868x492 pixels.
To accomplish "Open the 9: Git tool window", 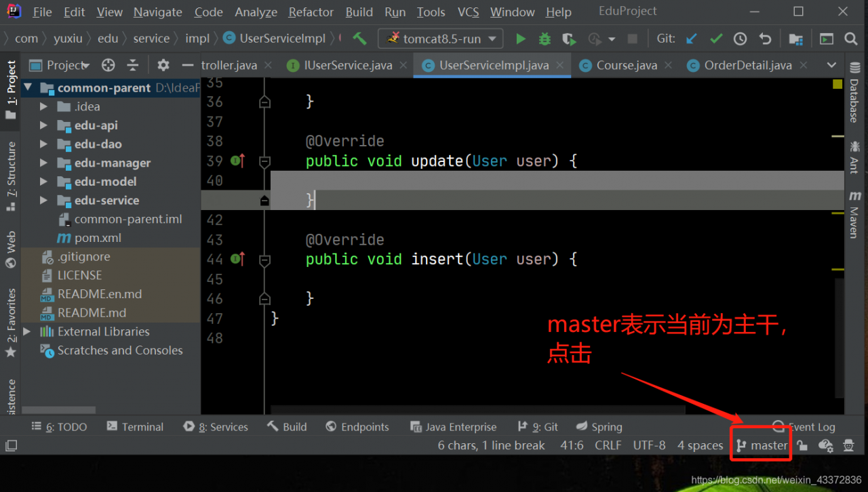I will [538, 427].
